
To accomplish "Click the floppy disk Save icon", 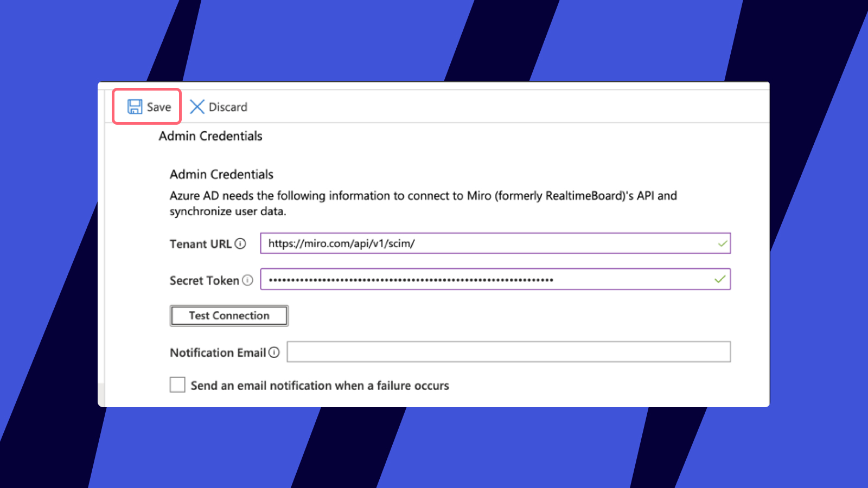I will tap(135, 107).
